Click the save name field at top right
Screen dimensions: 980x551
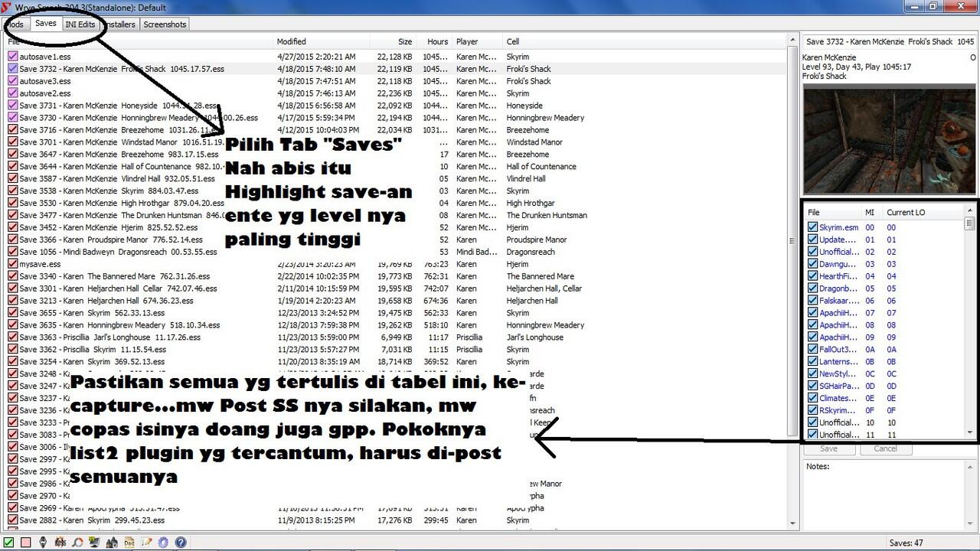(x=890, y=42)
